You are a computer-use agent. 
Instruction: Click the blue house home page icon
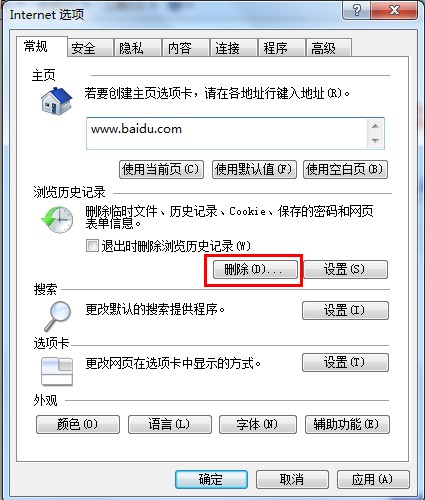(56, 101)
